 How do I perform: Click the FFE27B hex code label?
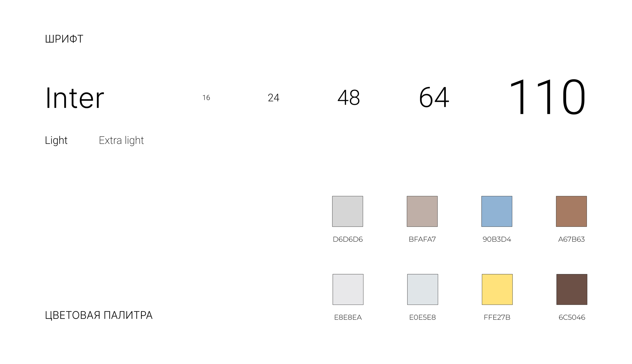point(497,317)
